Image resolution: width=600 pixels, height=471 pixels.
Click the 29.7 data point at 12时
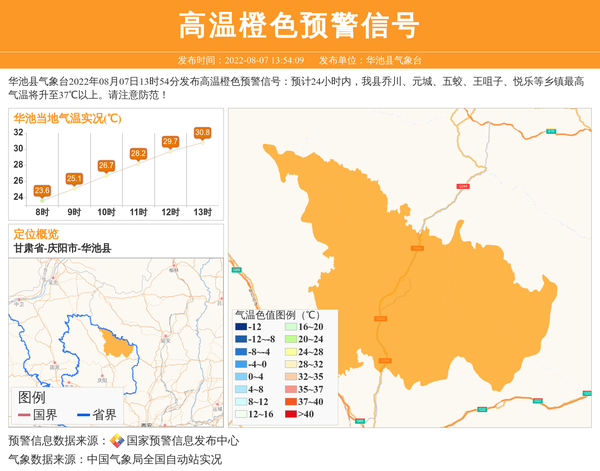click(x=170, y=142)
